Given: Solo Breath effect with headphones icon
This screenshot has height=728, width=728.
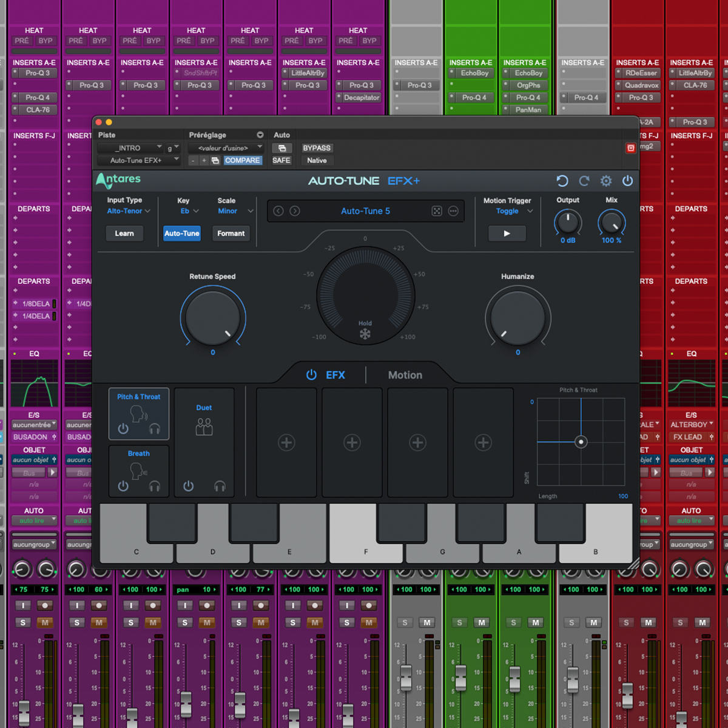Looking at the screenshot, I should pos(155,486).
